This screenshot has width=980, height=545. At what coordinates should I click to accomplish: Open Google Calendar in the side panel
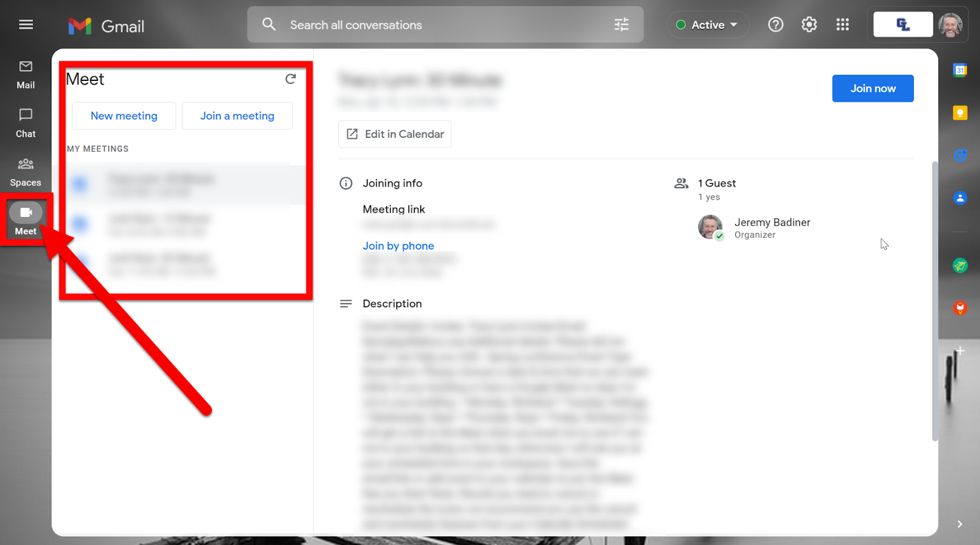pyautogui.click(x=960, y=71)
